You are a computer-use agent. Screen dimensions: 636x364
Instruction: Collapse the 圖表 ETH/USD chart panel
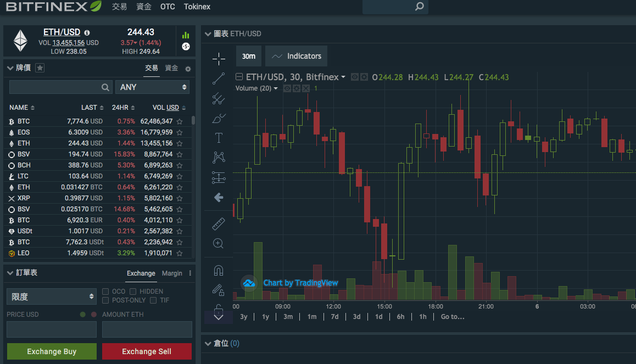208,34
